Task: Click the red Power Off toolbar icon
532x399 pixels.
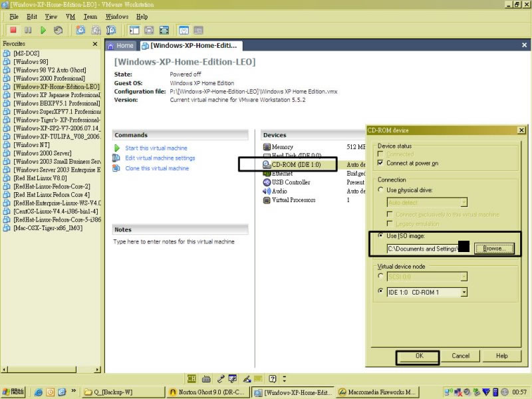Action: point(13,30)
